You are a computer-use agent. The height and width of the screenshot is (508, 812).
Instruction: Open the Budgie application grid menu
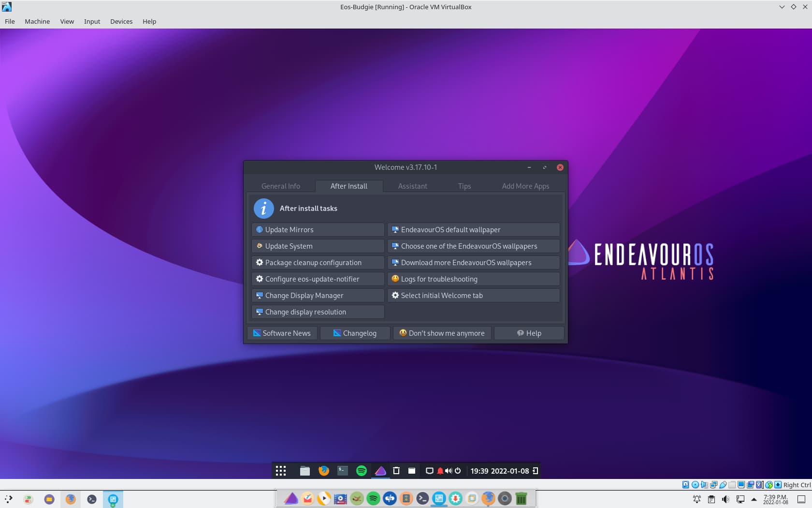[281, 471]
